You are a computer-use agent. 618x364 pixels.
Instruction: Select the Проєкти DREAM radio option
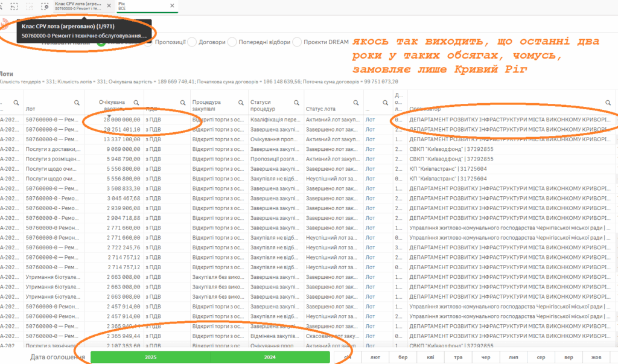coord(298,42)
